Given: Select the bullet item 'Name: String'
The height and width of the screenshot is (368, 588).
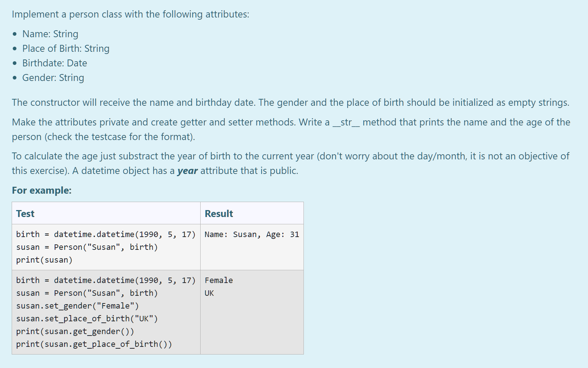Looking at the screenshot, I should point(50,34).
